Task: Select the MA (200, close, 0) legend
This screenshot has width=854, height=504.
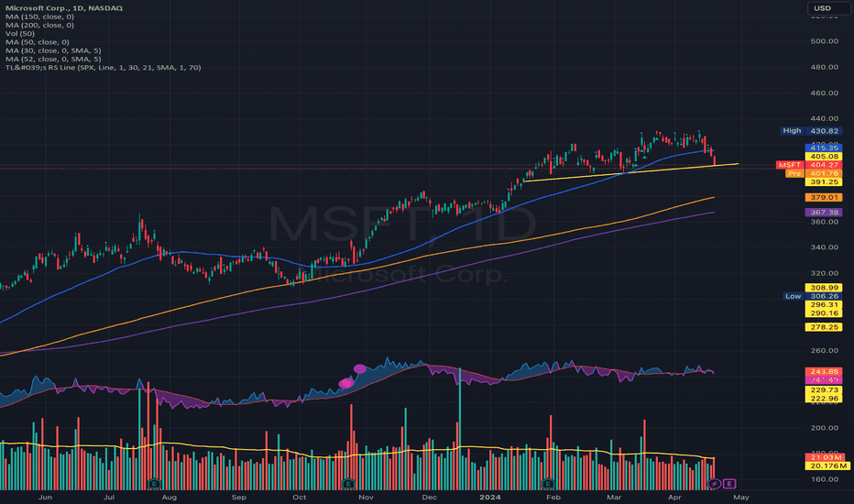Action: [39, 25]
